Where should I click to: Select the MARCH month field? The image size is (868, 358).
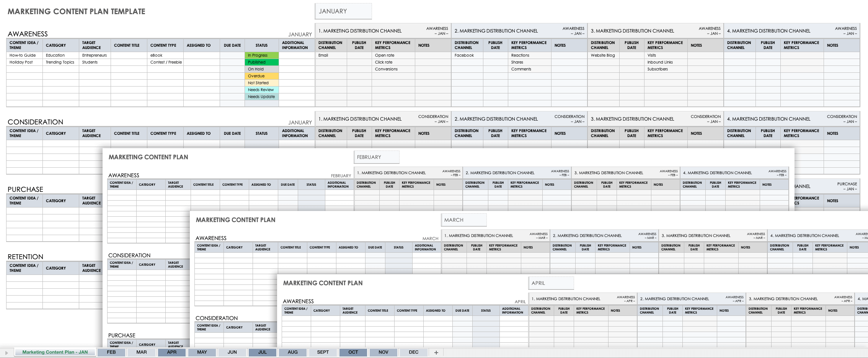click(464, 220)
